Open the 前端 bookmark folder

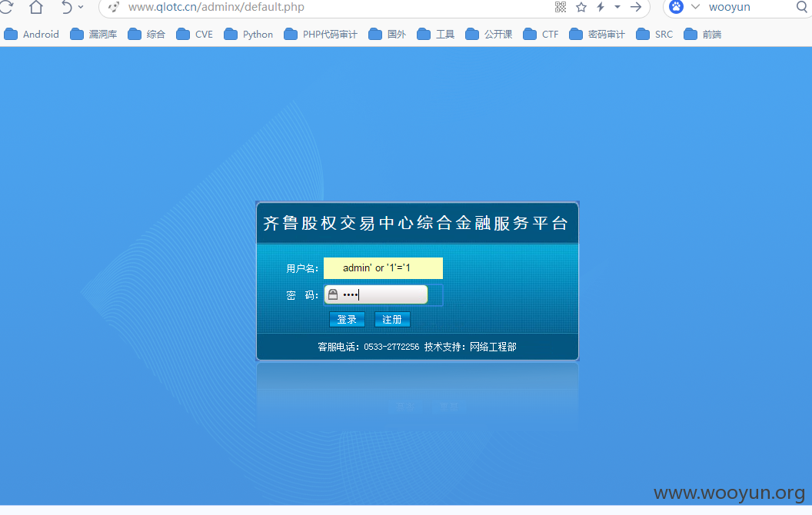tap(703, 34)
